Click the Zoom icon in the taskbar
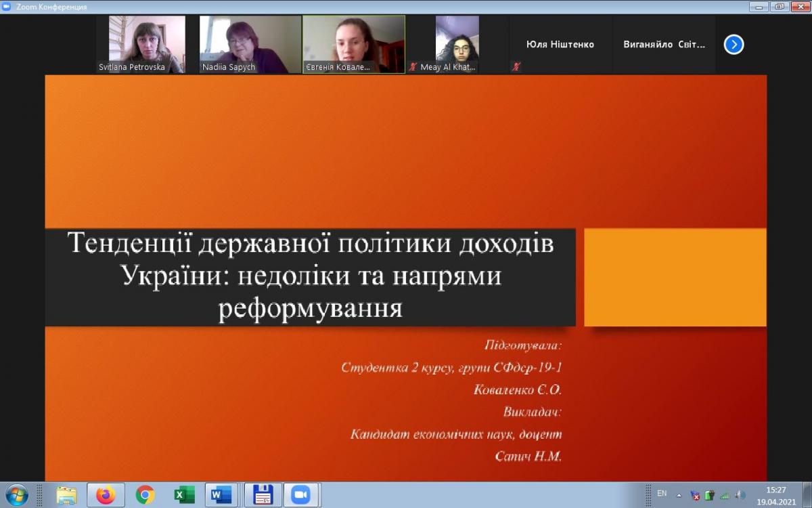The height and width of the screenshot is (508, 812). 300,495
